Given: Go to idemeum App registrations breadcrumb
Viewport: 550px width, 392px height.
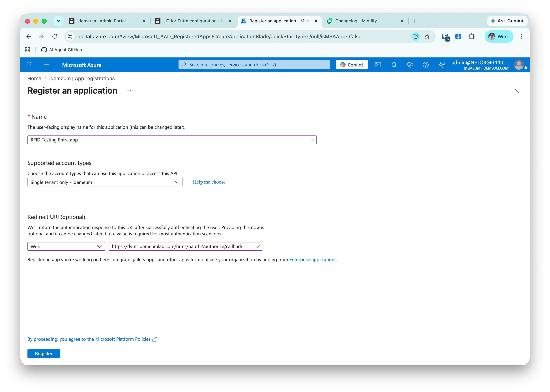Looking at the screenshot, I should pos(82,78).
